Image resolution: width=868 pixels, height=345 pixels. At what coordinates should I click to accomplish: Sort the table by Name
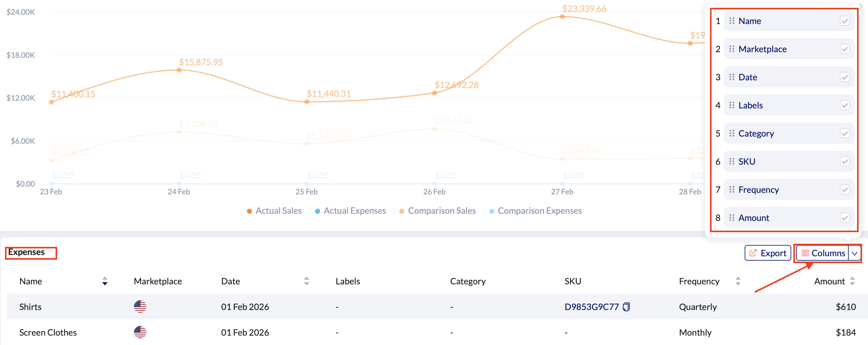tap(105, 281)
